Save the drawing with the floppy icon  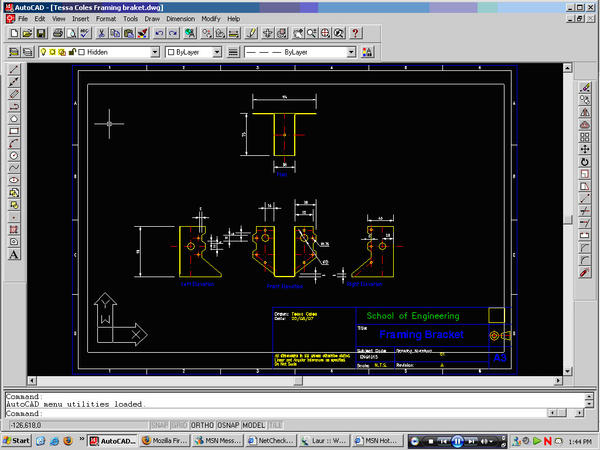click(41, 33)
